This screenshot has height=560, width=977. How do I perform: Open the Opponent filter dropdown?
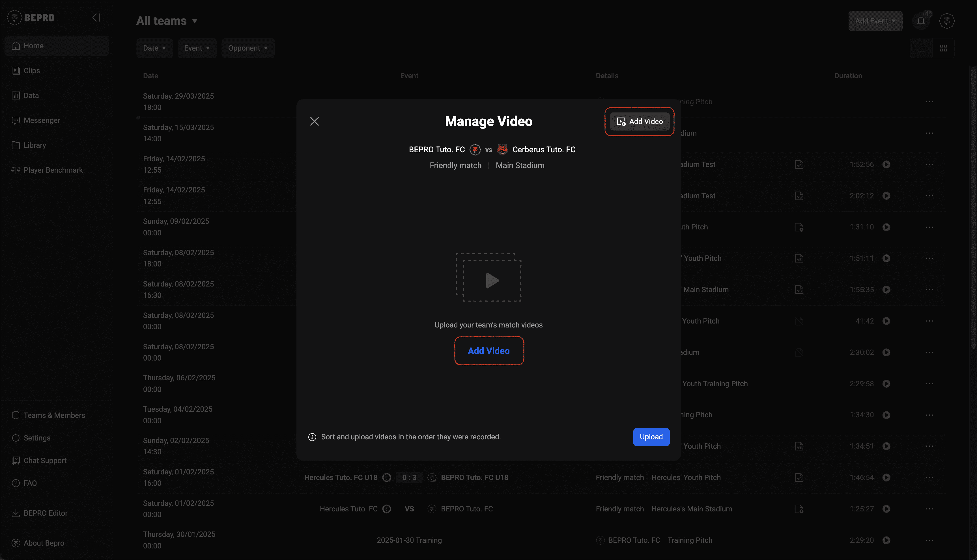(248, 48)
